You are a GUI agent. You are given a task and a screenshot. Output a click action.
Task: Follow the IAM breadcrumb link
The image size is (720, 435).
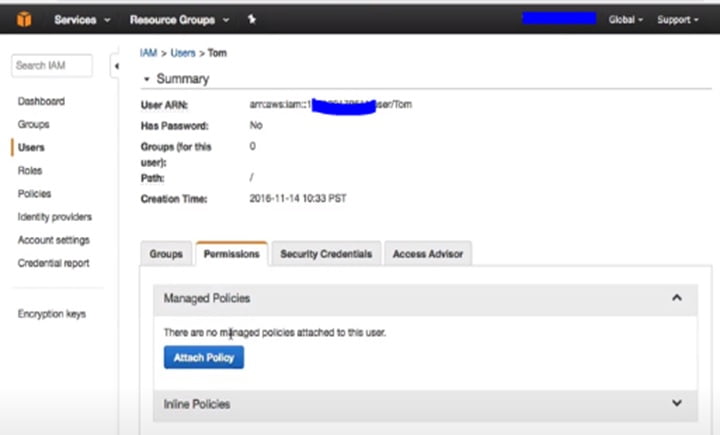(x=148, y=53)
